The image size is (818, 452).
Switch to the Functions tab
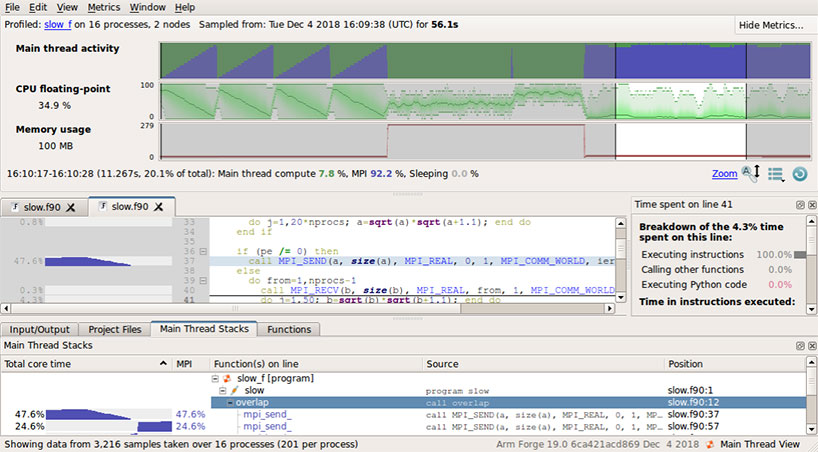point(291,329)
